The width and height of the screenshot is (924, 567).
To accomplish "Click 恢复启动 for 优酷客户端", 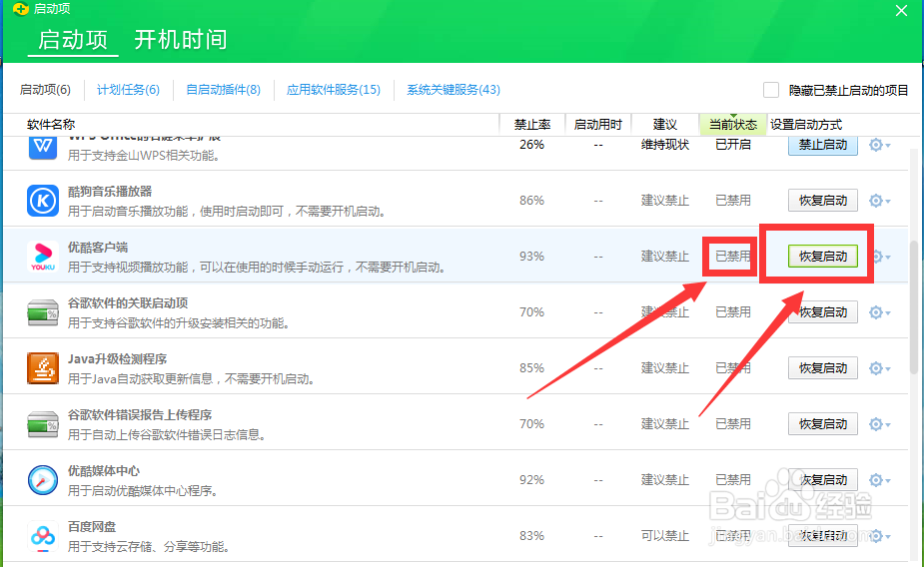I will point(823,257).
